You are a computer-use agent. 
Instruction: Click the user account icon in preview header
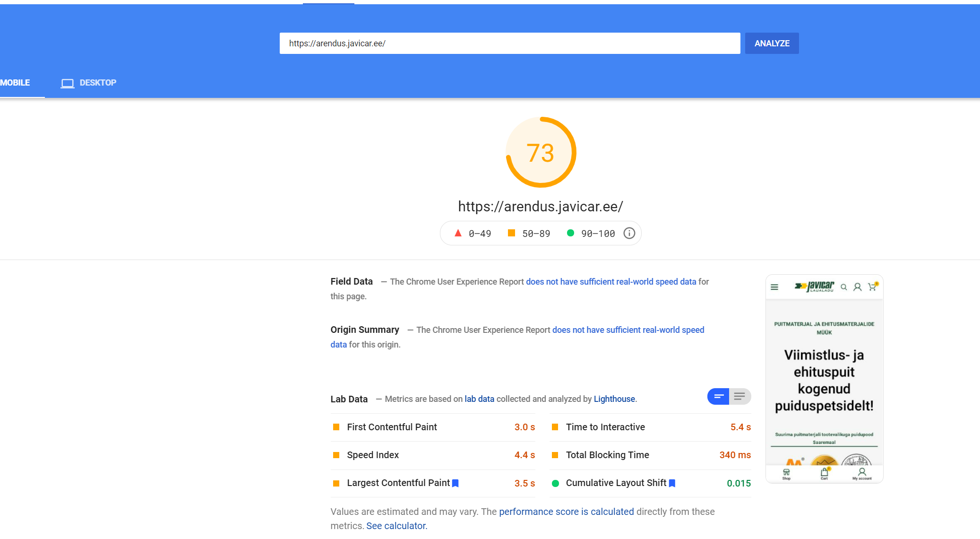click(858, 287)
